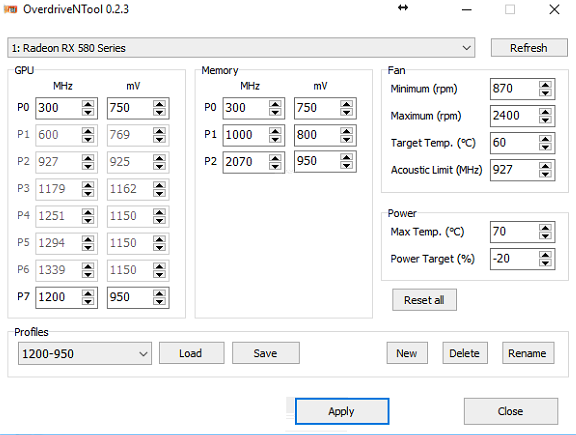This screenshot has height=435, width=576.
Task: Toggle the Memory P2 state label
Action: coord(210,161)
